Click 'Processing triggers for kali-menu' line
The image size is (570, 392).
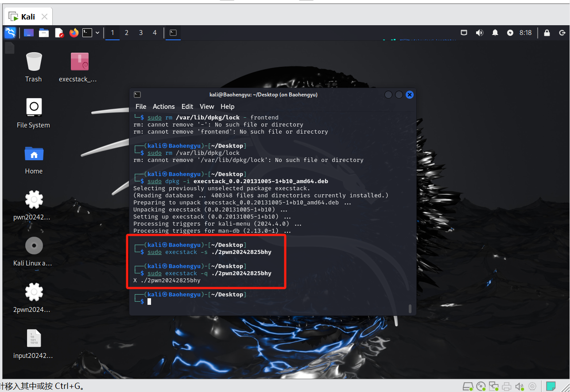(x=217, y=224)
